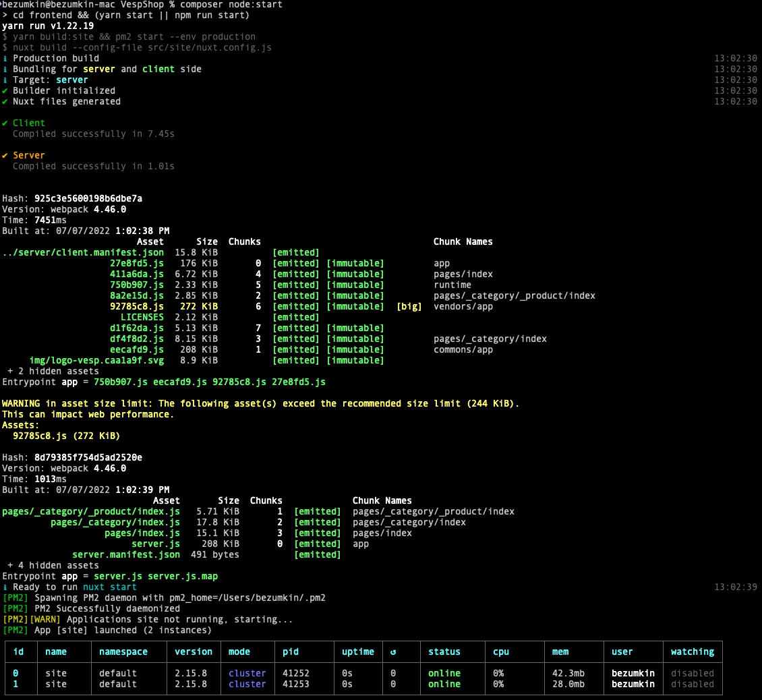Click the green Client compile heading
762x700 pixels.
point(29,123)
